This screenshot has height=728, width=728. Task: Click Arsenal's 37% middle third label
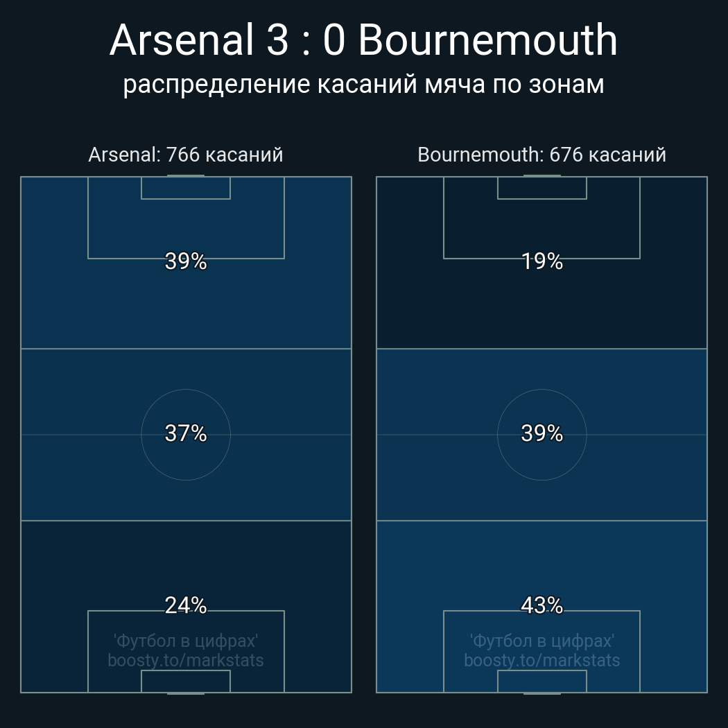pos(185,433)
